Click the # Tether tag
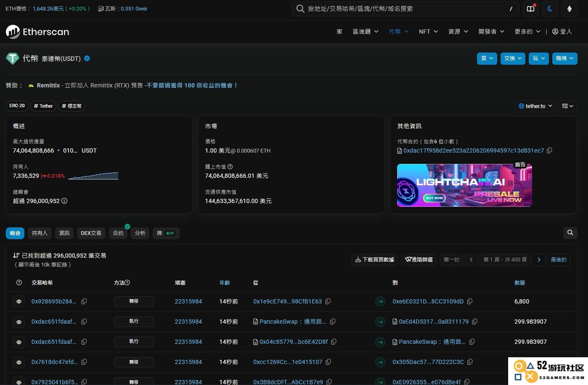Image resolution: width=588 pixels, height=385 pixels. [43, 106]
